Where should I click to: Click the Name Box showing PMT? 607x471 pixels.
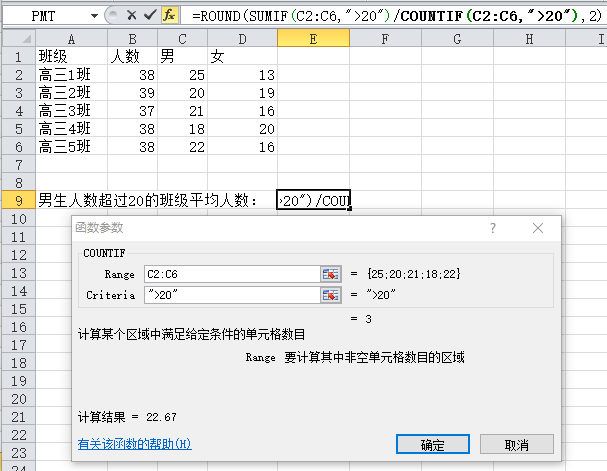click(x=45, y=16)
